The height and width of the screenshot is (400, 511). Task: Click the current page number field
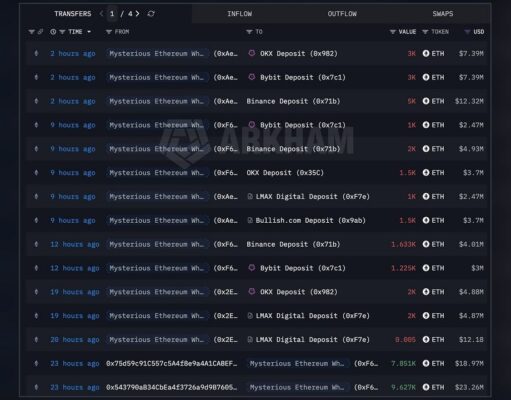click(112, 14)
